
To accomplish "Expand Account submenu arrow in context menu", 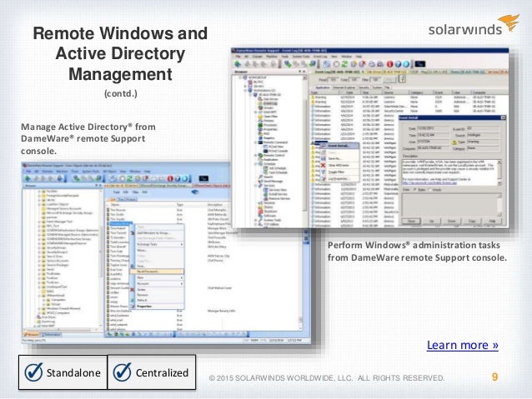I will (x=182, y=283).
